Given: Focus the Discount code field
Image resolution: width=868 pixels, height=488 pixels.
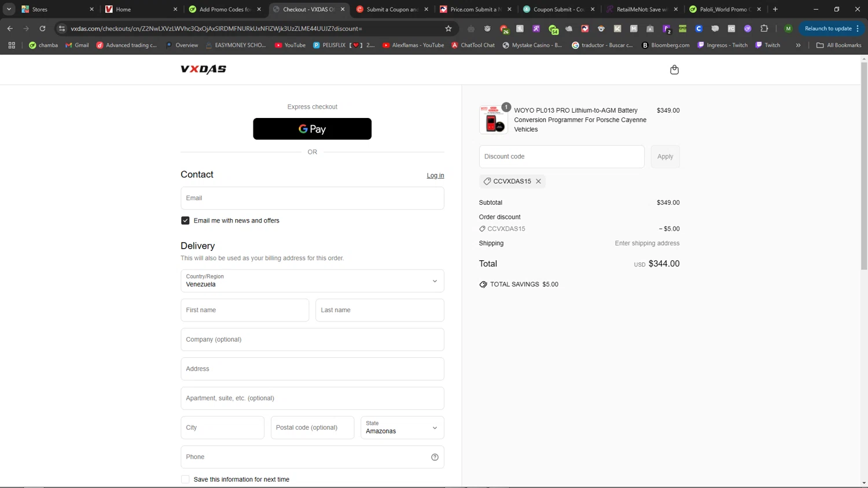Looking at the screenshot, I should (562, 157).
